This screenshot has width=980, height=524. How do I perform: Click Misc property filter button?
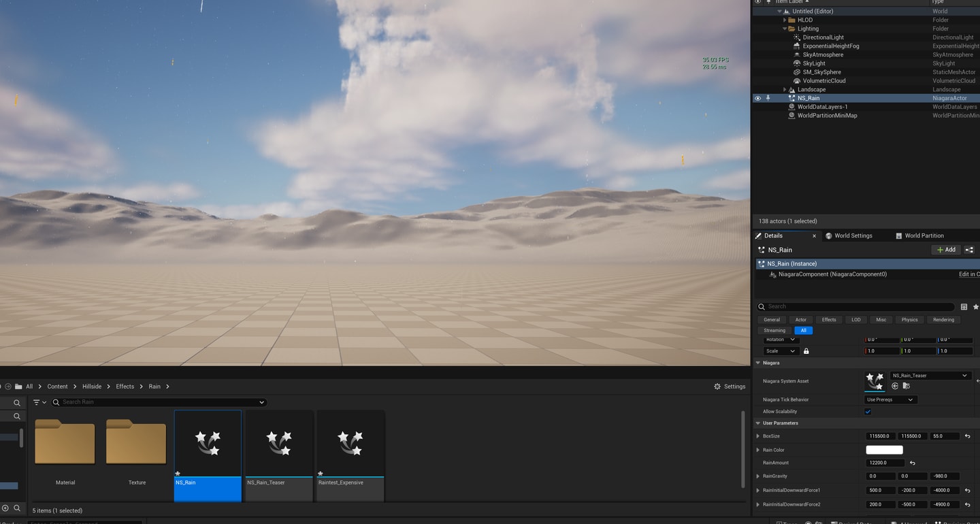(881, 320)
